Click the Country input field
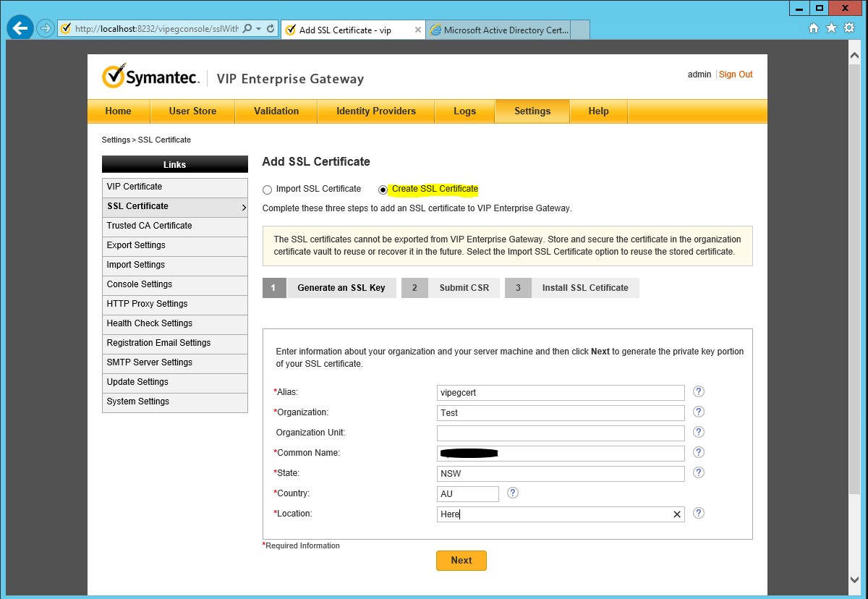Viewport: 868px width, 599px height. pos(468,494)
